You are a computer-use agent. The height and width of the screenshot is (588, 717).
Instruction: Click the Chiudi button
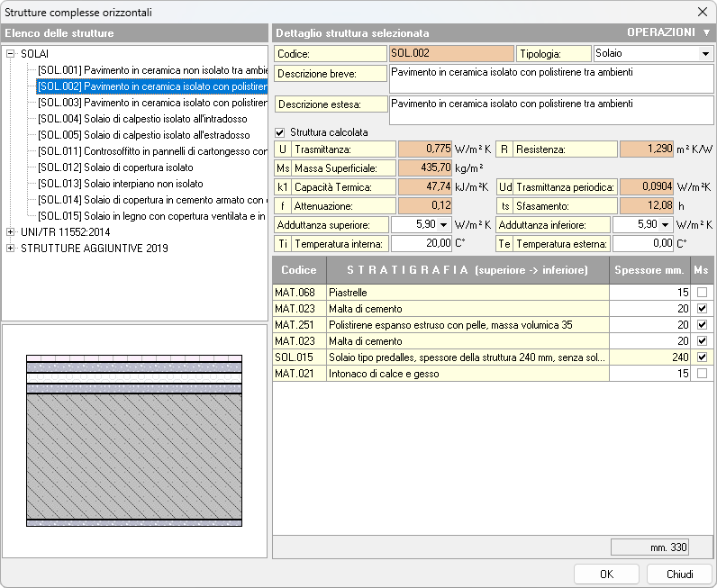(x=679, y=574)
